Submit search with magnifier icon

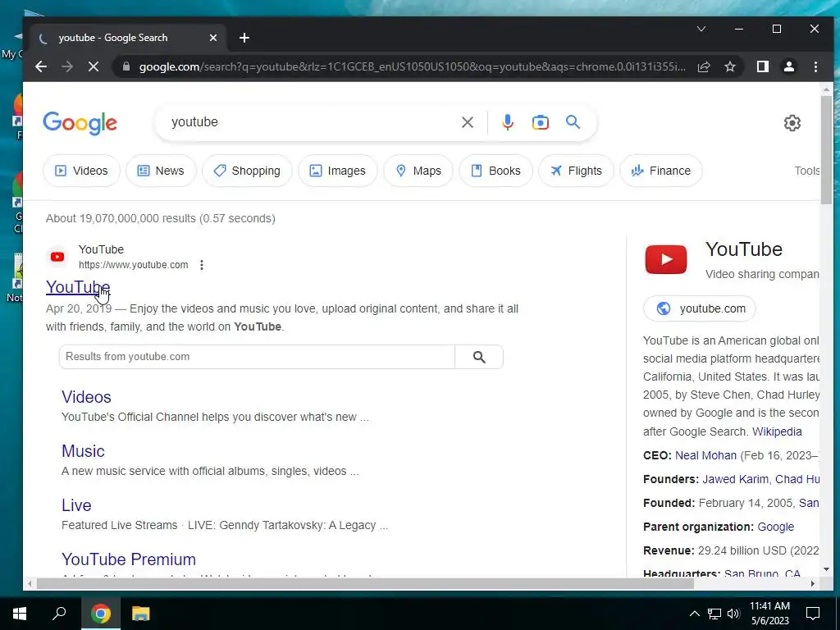573,122
